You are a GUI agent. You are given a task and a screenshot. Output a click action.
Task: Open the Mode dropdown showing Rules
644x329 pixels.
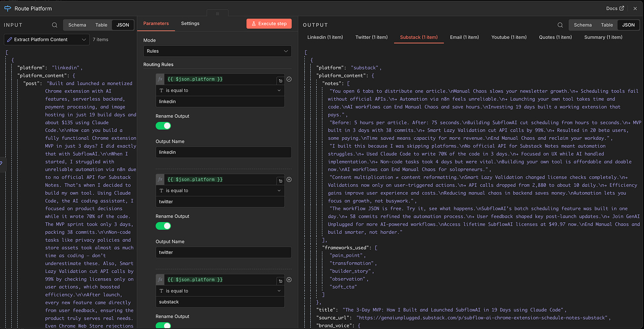(217, 51)
